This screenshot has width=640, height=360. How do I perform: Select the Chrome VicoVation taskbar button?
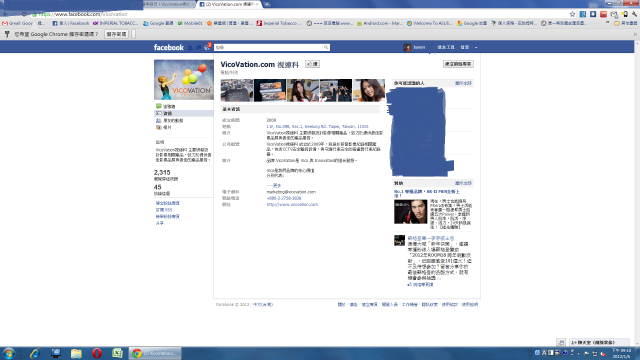pyautogui.click(x=155, y=353)
